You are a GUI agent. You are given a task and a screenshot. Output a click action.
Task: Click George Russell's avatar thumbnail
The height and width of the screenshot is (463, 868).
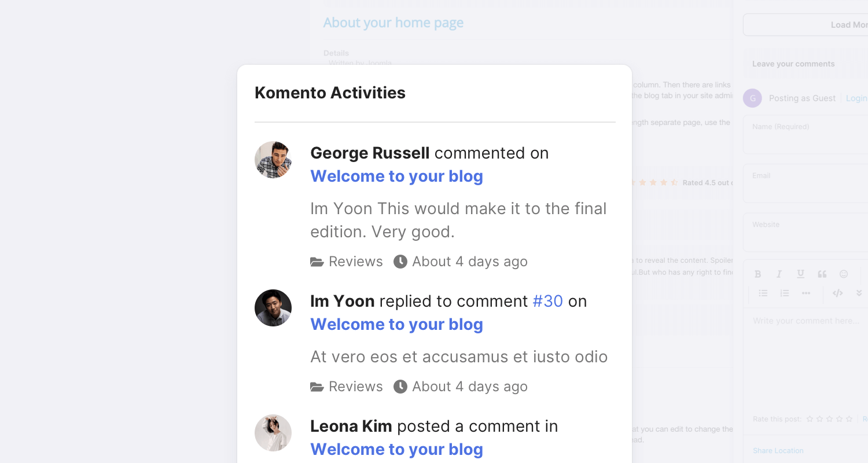(273, 159)
